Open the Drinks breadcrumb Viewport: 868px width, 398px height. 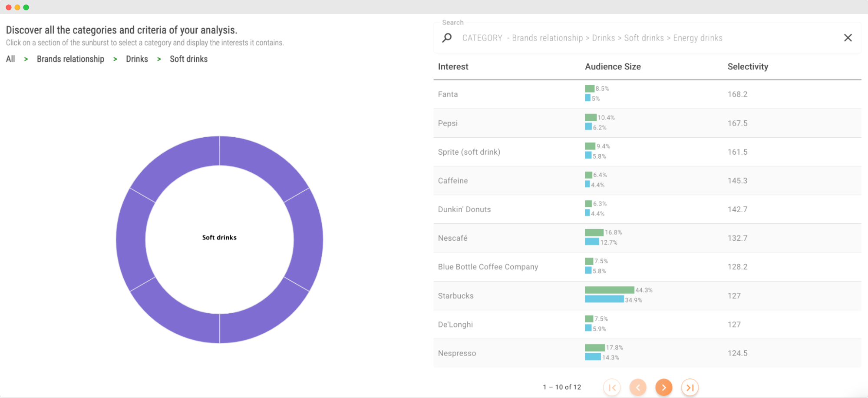point(137,59)
